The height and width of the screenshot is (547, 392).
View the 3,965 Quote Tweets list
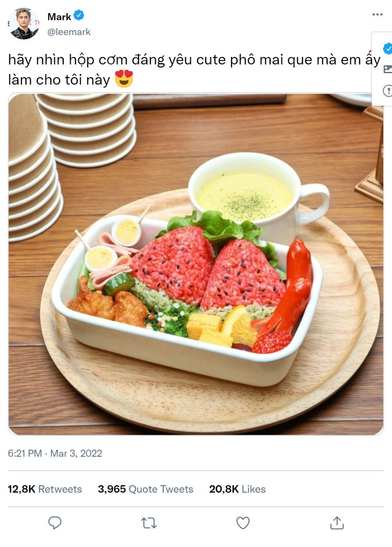click(146, 489)
